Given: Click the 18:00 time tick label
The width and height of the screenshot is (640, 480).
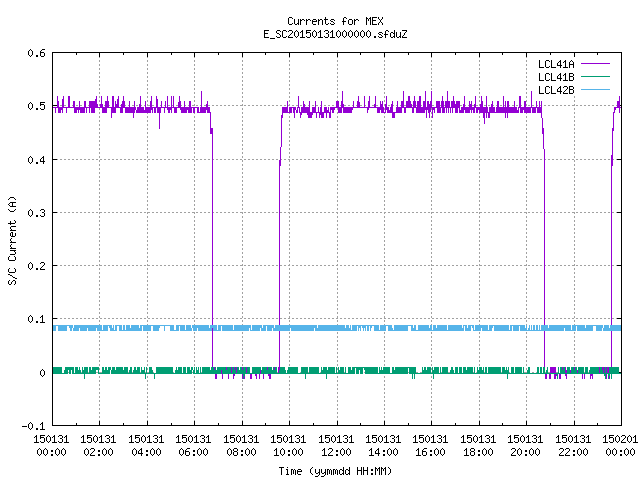Looking at the screenshot, I should click(478, 452).
